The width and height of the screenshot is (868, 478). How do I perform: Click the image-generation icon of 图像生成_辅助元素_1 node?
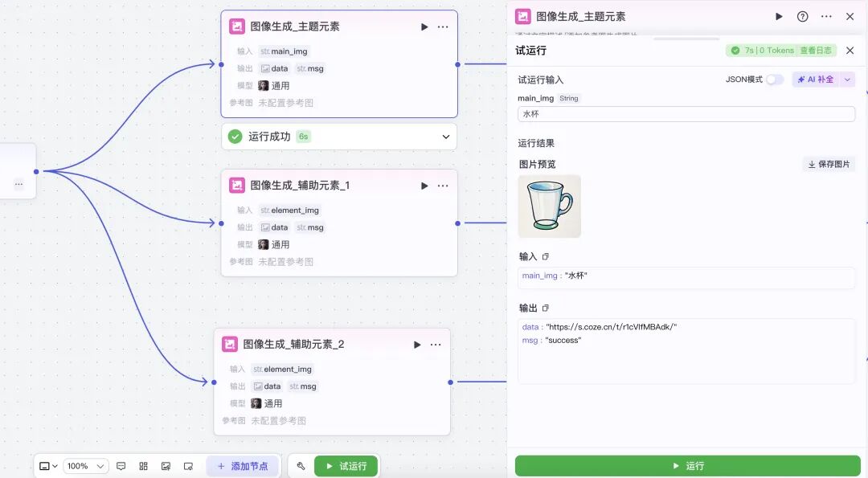pyautogui.click(x=237, y=186)
